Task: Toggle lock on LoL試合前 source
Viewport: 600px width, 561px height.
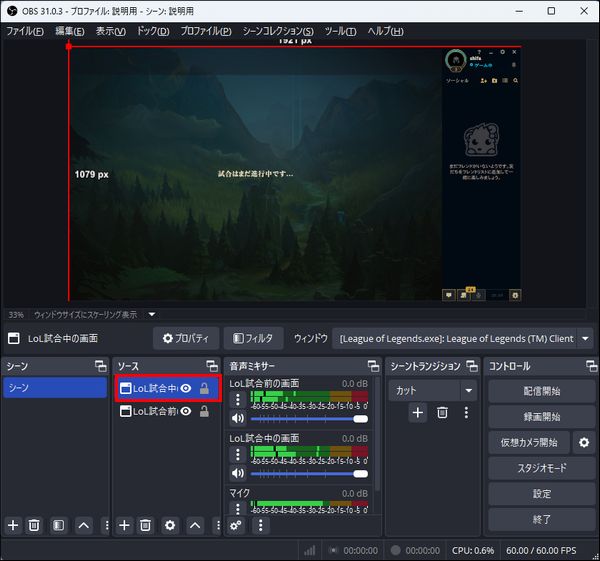Action: click(204, 411)
